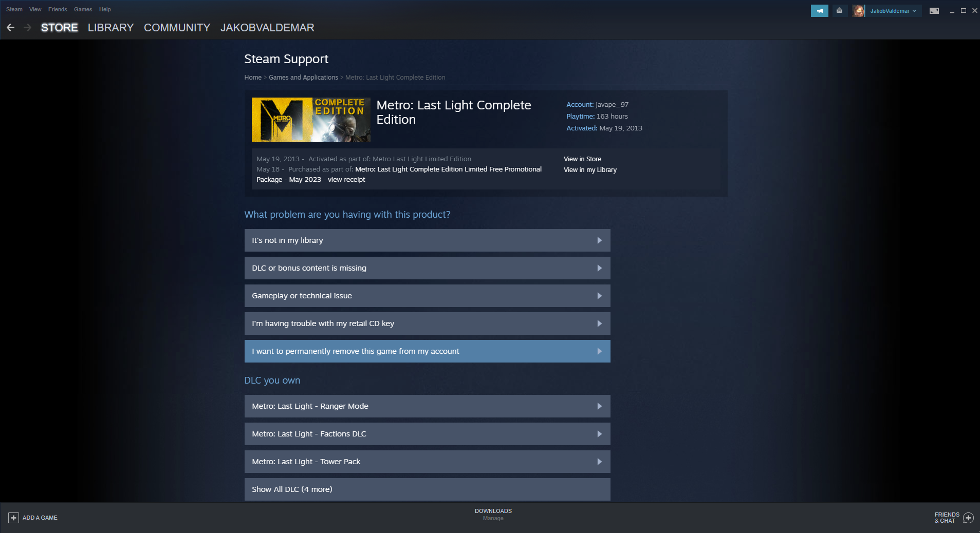Go to Home in the breadcrumb
This screenshot has height=533, width=980.
click(253, 78)
